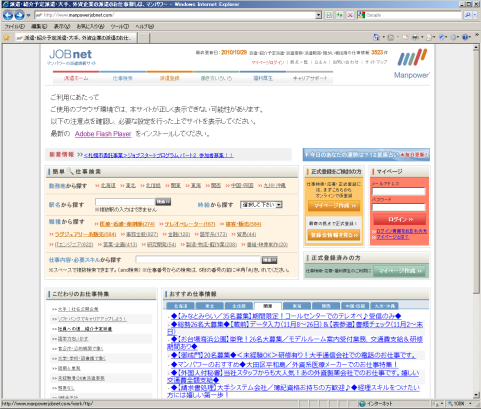Open the address bar URL dropdown arrow
The height and width of the screenshot is (409, 481).
pyautogui.click(x=319, y=15)
